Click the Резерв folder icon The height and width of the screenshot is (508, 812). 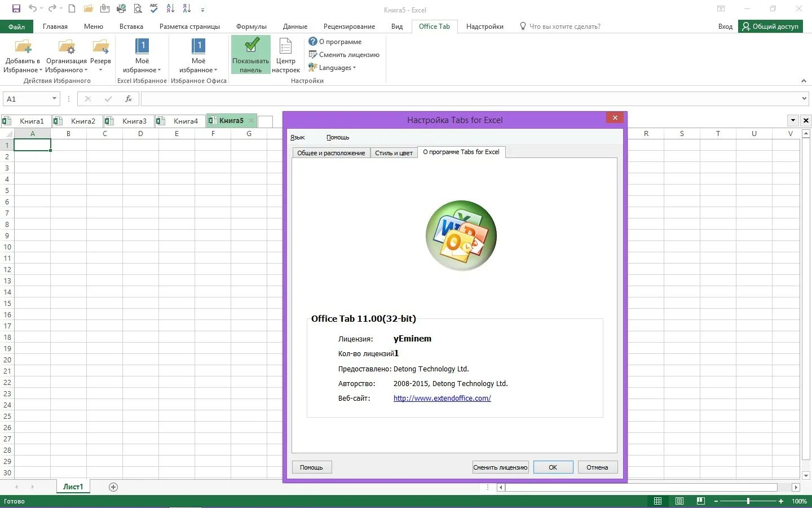[100, 56]
